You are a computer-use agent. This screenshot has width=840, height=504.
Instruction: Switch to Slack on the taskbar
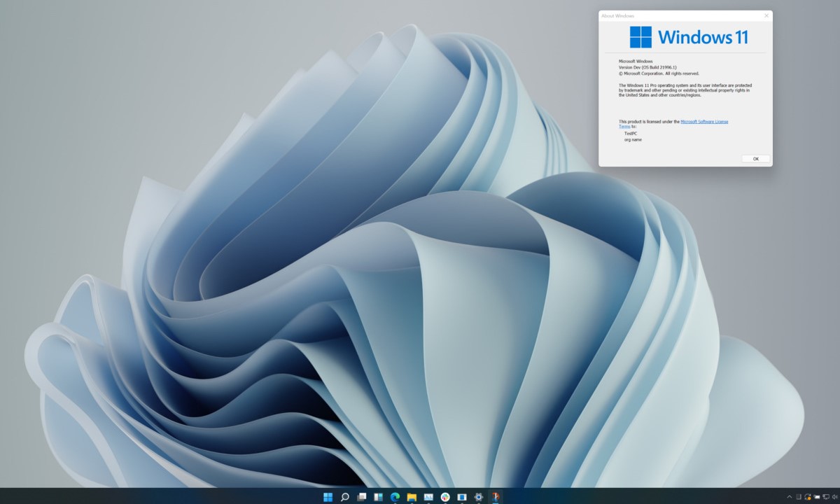pyautogui.click(x=445, y=497)
